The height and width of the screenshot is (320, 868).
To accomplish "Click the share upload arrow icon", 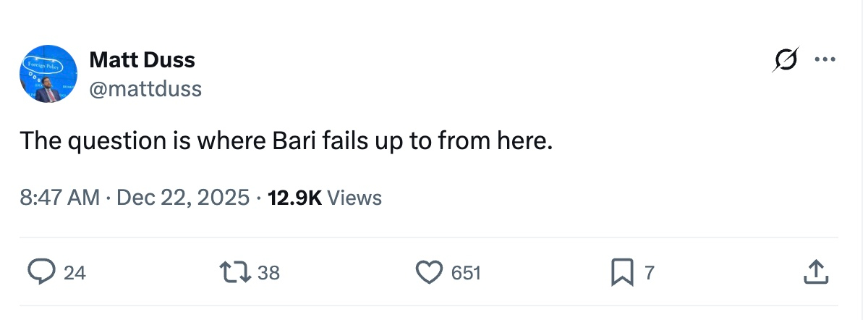I will (814, 272).
